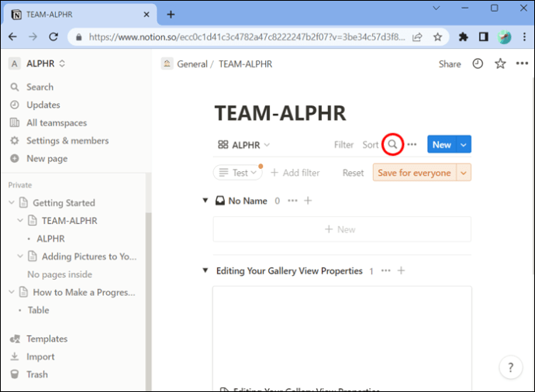
Task: Open the page updates clock icon
Action: tap(478, 64)
